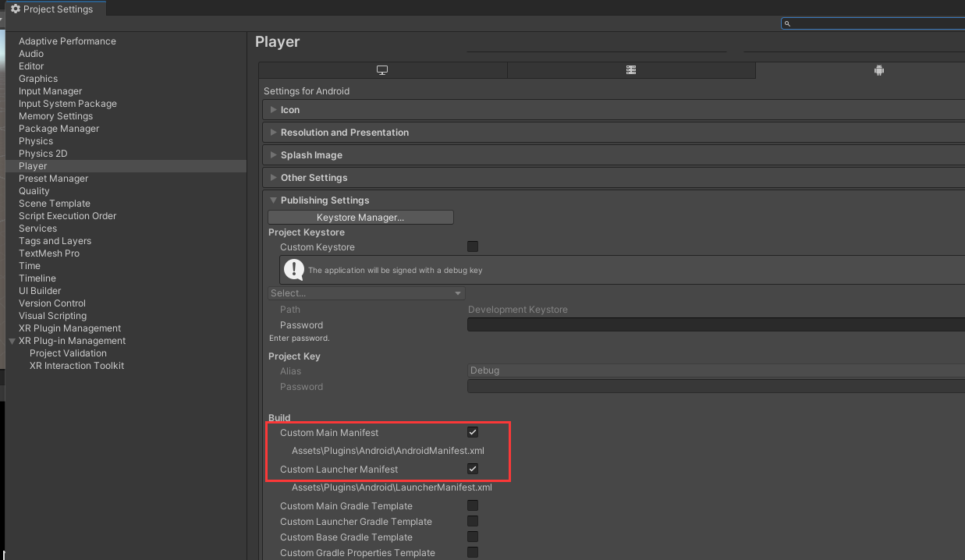Enable the Custom Keystore checkbox

point(472,246)
